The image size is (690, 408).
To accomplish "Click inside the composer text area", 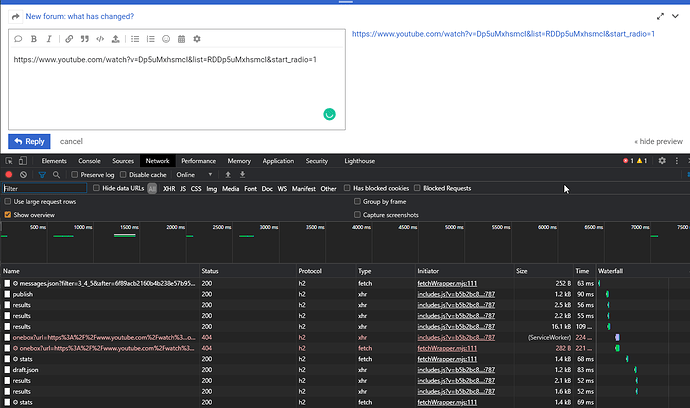I will coord(176,88).
